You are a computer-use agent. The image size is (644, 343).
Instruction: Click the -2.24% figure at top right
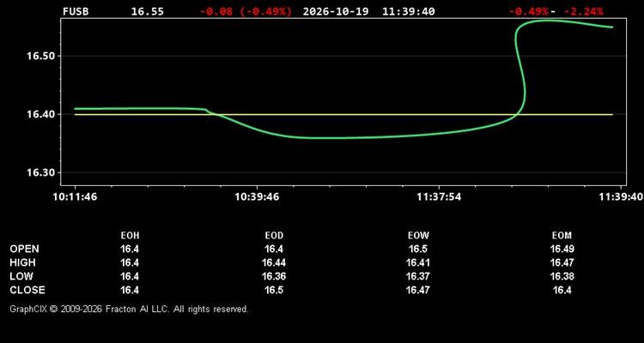[583, 11]
